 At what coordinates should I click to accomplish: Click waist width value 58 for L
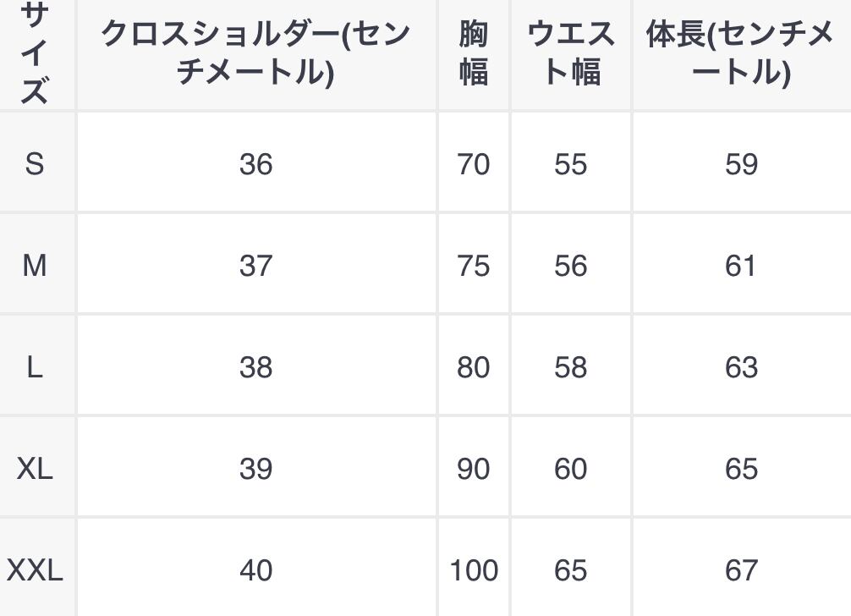(x=571, y=367)
